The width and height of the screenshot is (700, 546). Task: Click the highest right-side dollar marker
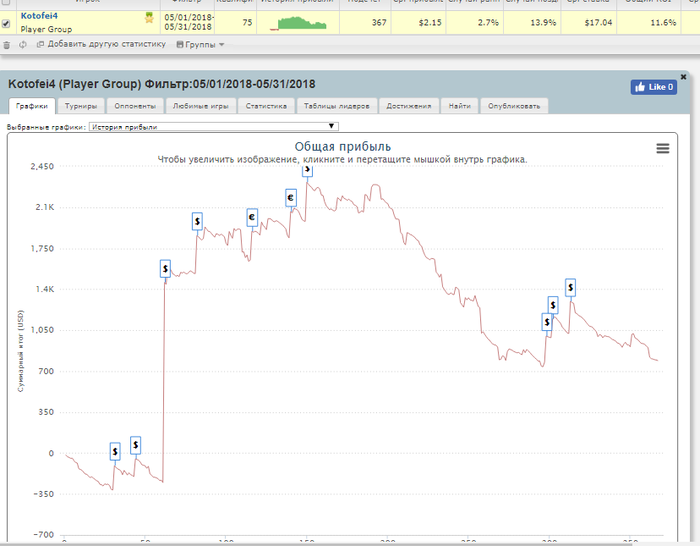coord(571,288)
